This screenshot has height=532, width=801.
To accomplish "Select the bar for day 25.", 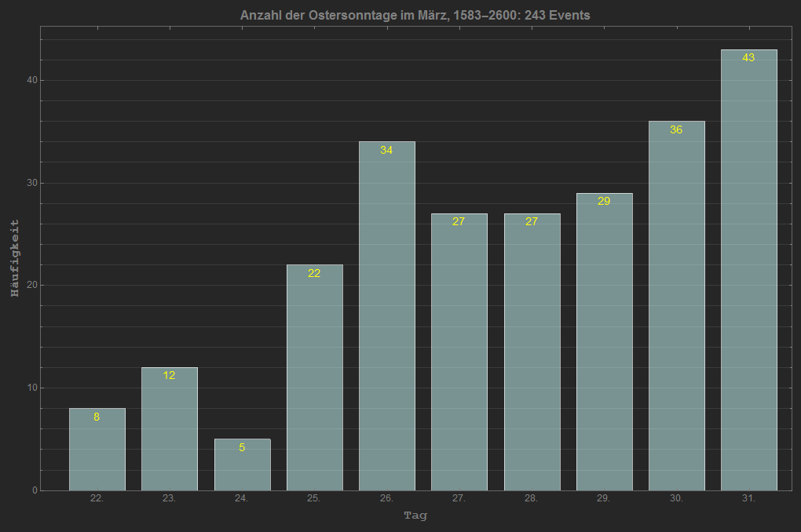I will [315, 377].
